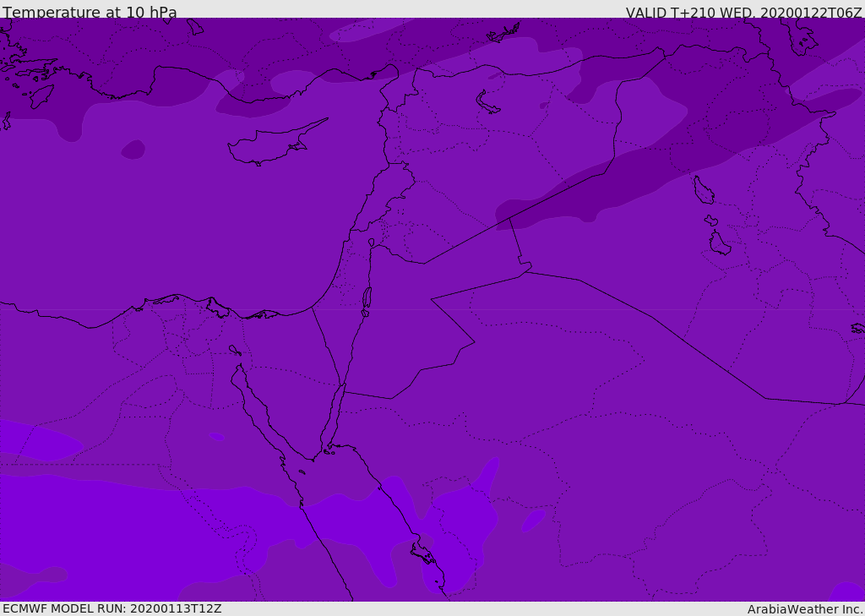Select the 'ECMWF MODEL RUN: 20200113T12Z' text
The image size is (865, 616).
click(x=112, y=608)
